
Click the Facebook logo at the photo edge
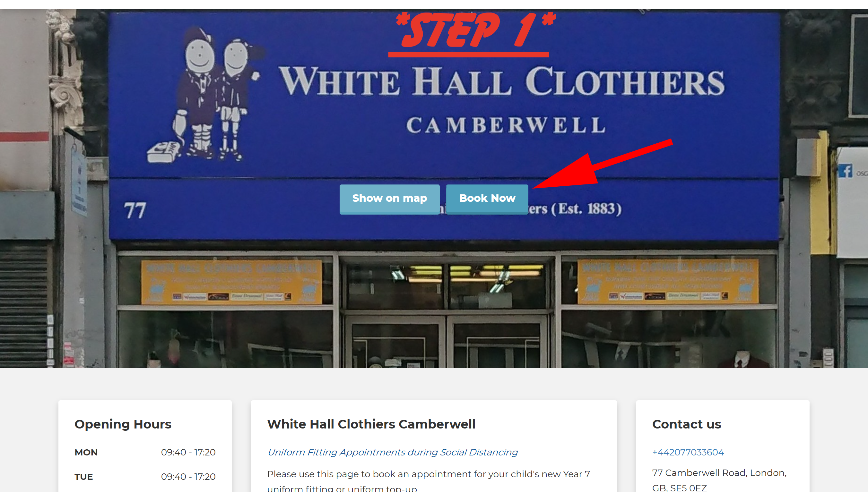(x=846, y=171)
